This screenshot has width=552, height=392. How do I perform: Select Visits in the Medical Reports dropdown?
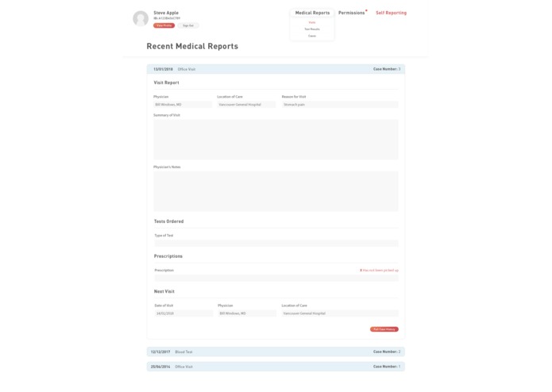click(312, 22)
